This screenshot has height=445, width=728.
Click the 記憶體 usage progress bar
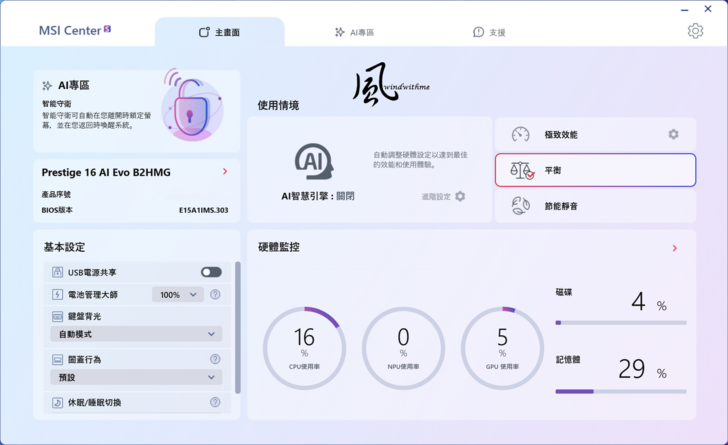[621, 392]
